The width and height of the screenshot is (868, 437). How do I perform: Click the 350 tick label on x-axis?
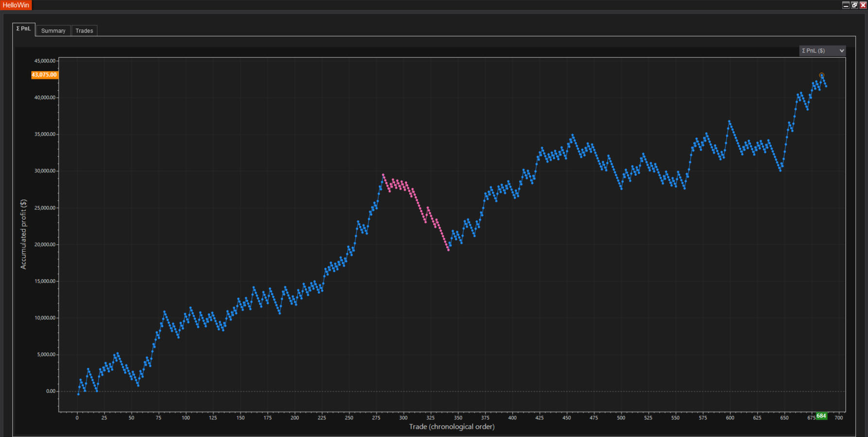pos(458,418)
